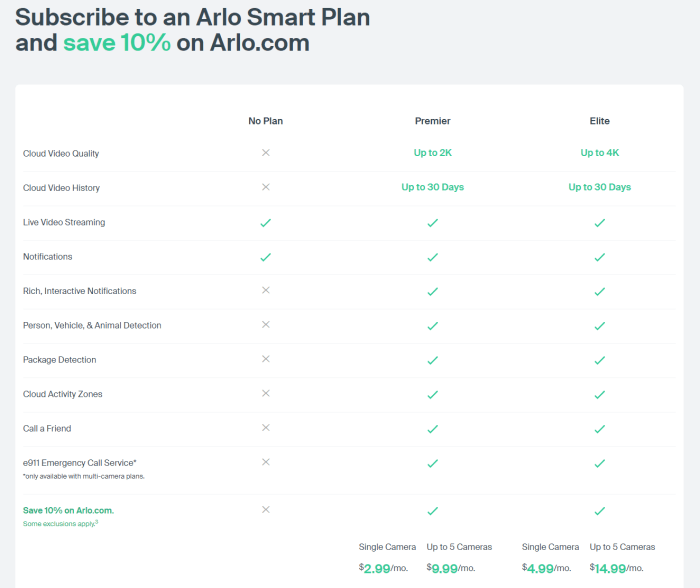Click the X icon for No Plan Cloud Video History
Image resolution: width=700 pixels, height=588 pixels.
click(x=266, y=187)
